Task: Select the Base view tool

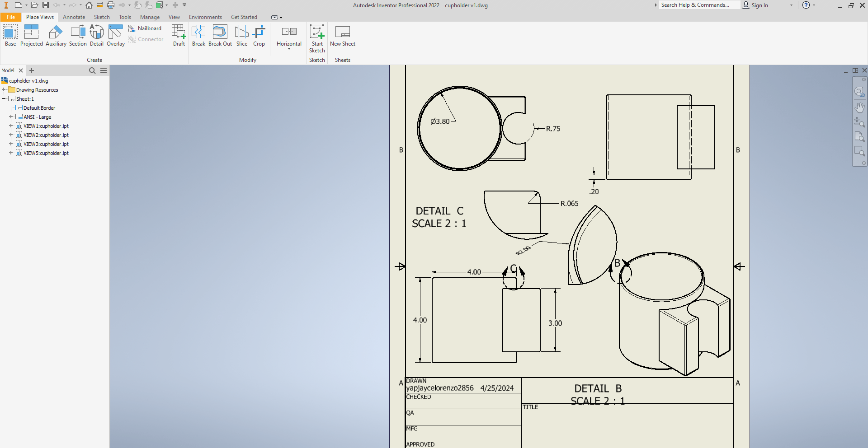Action: tap(10, 36)
